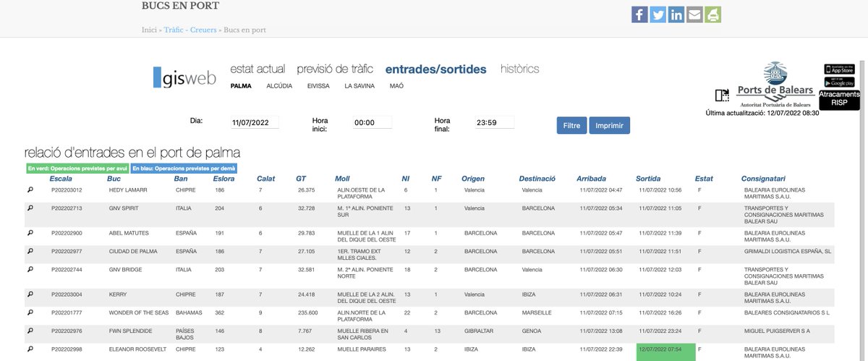Sort table by Ban column
This screenshot has height=361, width=868.
click(x=181, y=178)
